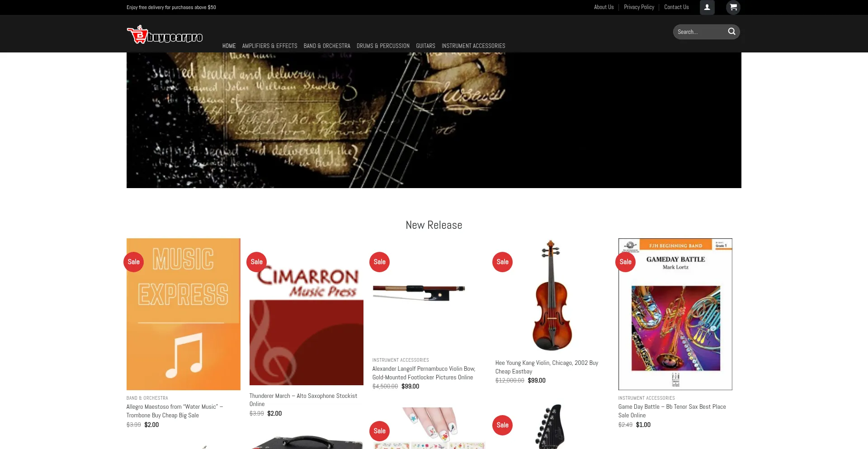
Task: Open Band & Orchestra category menu
Action: [x=327, y=46]
